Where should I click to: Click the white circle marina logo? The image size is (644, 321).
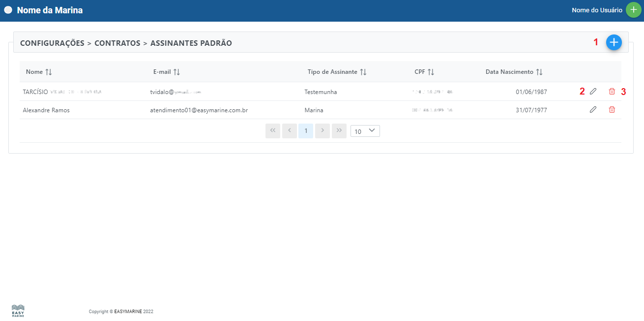tap(8, 10)
